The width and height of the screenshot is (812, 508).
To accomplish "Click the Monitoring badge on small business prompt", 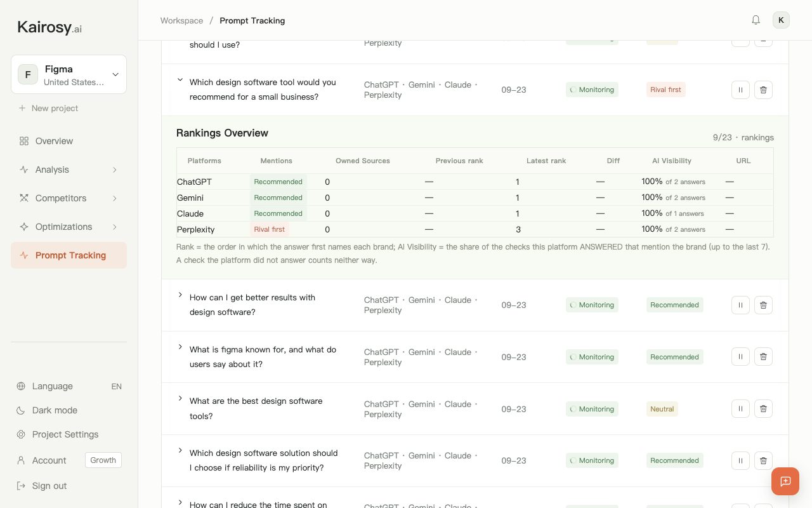I will [x=592, y=90].
